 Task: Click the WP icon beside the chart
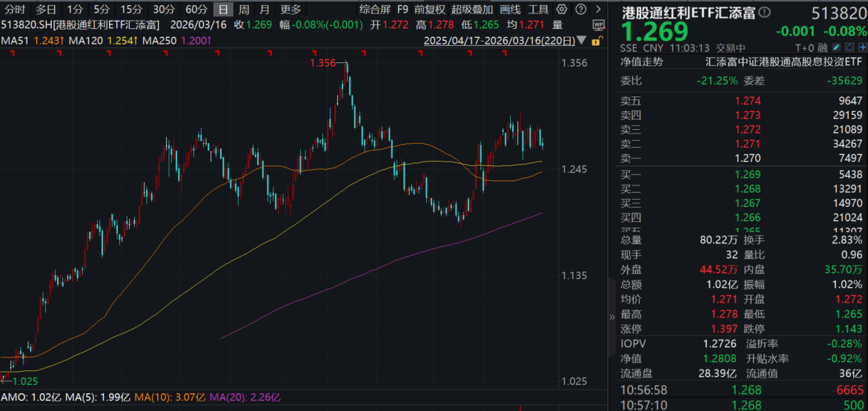pos(599,25)
